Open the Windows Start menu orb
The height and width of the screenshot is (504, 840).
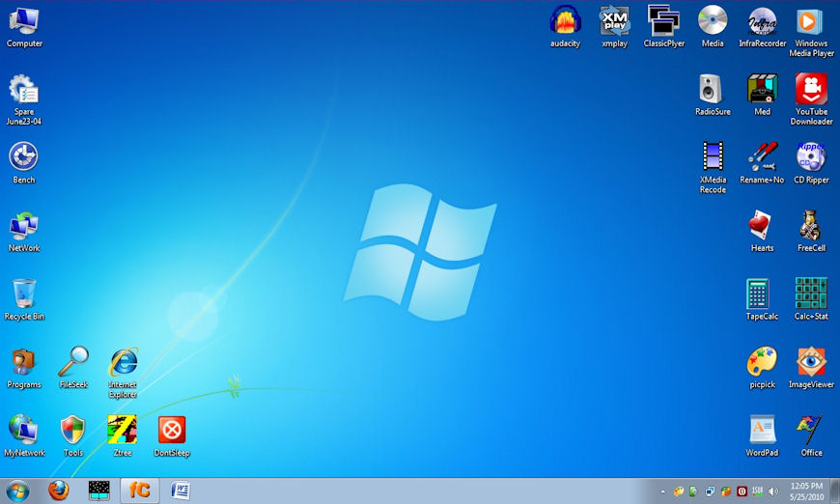pos(17,491)
